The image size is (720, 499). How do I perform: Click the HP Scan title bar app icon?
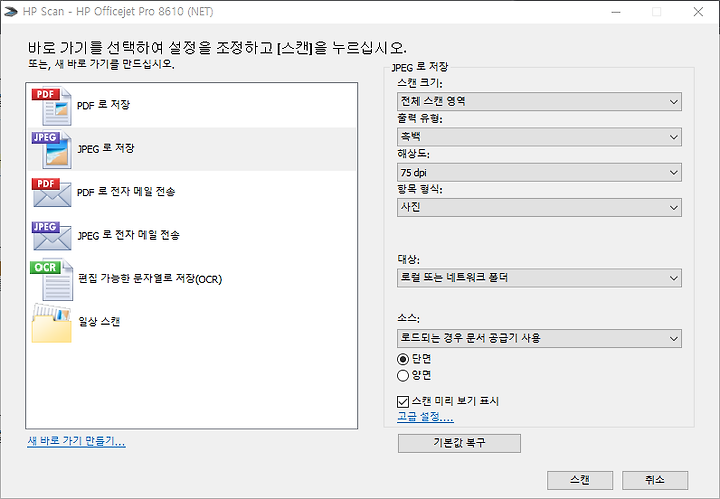point(11,11)
